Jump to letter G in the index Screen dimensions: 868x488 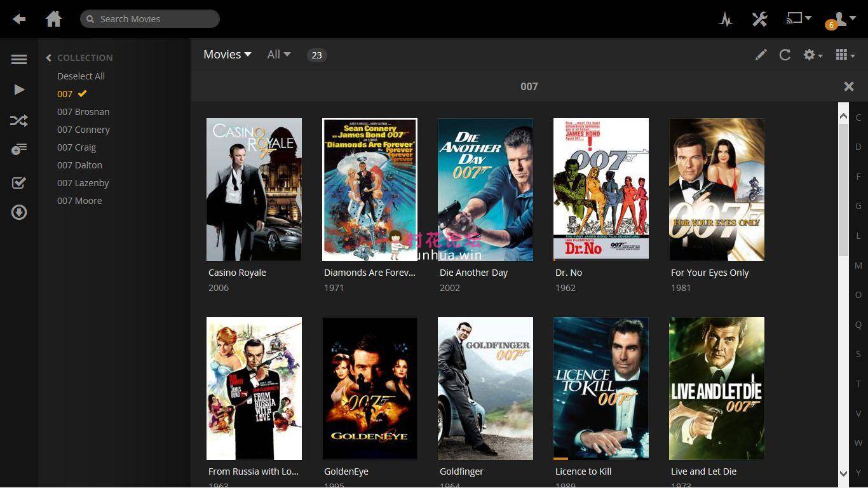858,206
